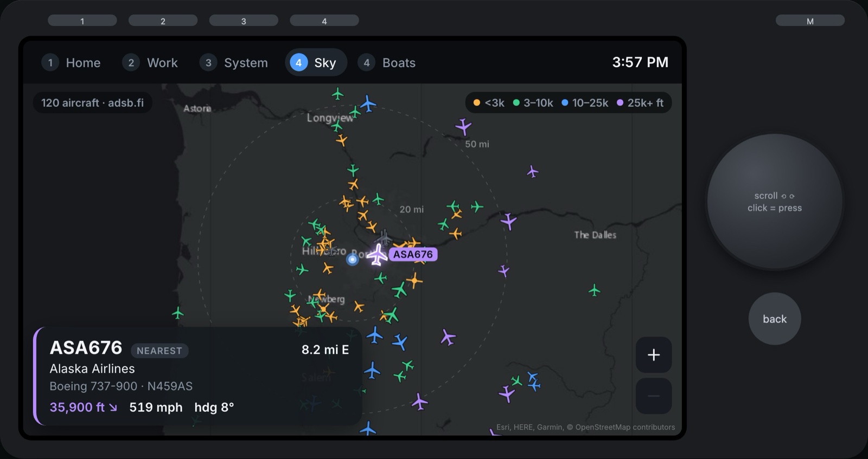Image resolution: width=868 pixels, height=459 pixels.
Task: Click the Astoria city label
Action: (x=197, y=108)
